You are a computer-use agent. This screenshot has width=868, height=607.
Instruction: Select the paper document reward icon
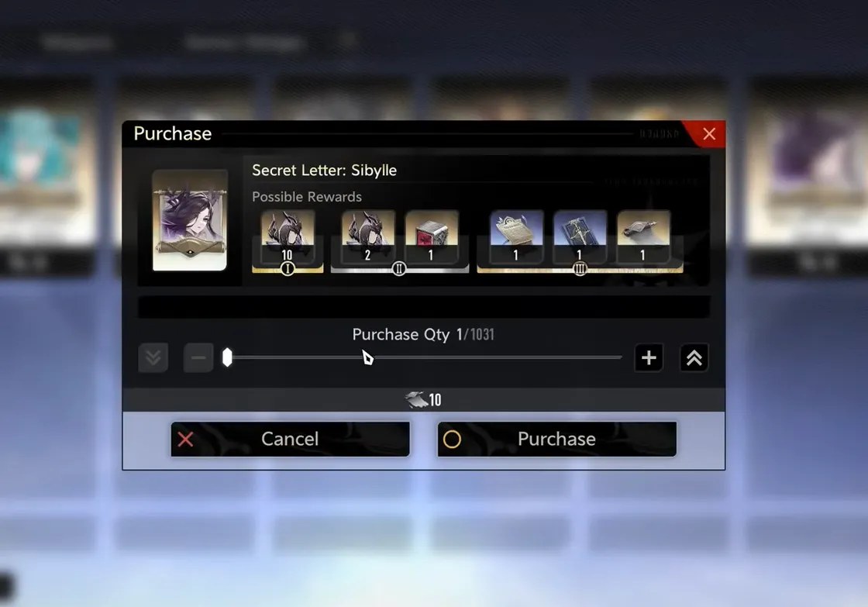click(x=516, y=236)
